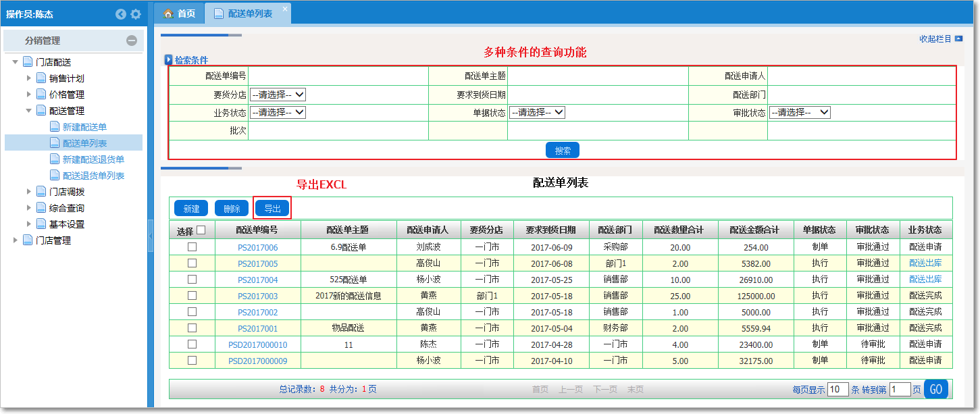
Task: Click the arrow icon beside 检索条件
Action: [167, 59]
